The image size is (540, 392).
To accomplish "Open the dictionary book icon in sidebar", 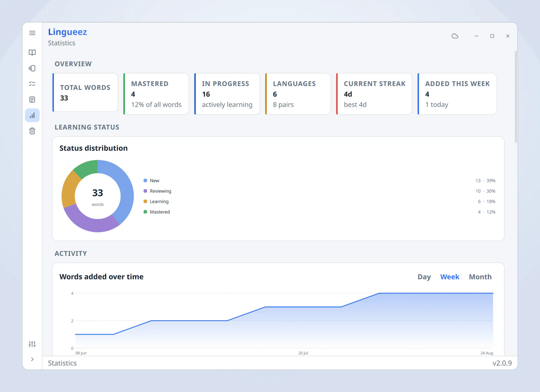I will pos(32,53).
